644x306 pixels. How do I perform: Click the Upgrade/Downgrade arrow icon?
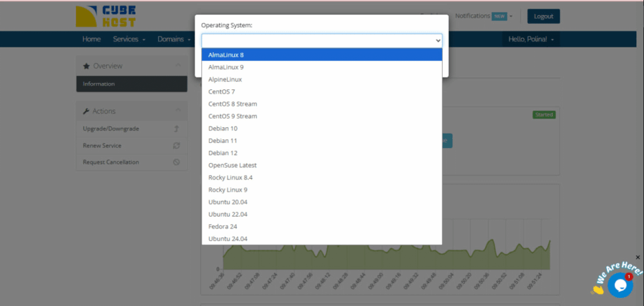tap(177, 129)
